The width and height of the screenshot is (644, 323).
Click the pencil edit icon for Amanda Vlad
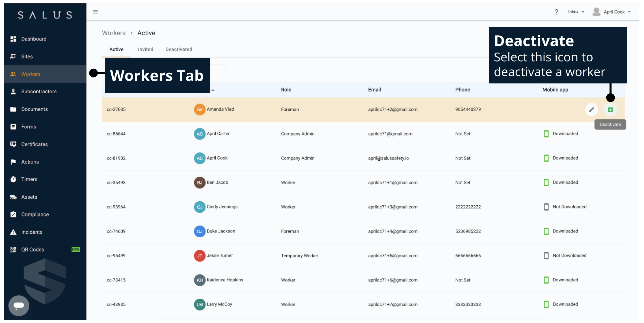pyautogui.click(x=591, y=110)
